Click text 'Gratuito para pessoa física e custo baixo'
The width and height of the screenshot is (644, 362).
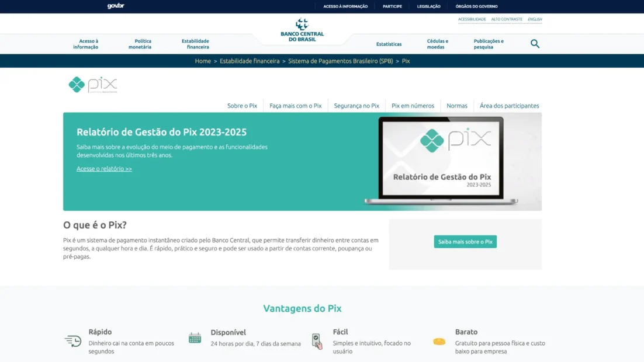pyautogui.click(x=500, y=347)
